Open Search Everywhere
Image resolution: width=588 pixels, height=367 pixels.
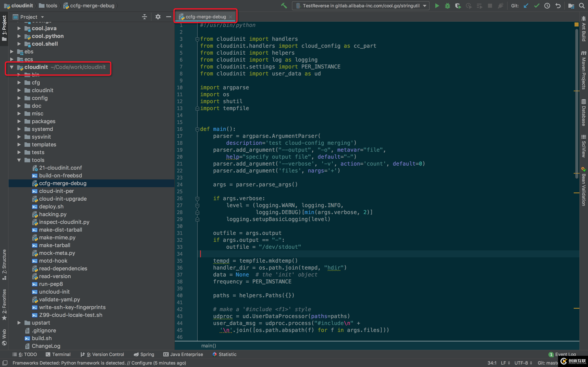tap(582, 6)
